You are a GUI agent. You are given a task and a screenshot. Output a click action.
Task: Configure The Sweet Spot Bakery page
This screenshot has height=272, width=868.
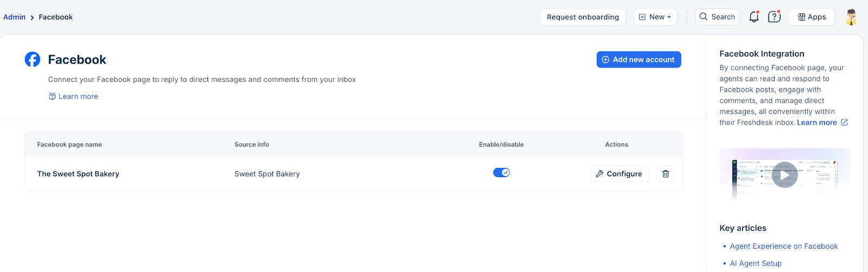(x=620, y=174)
